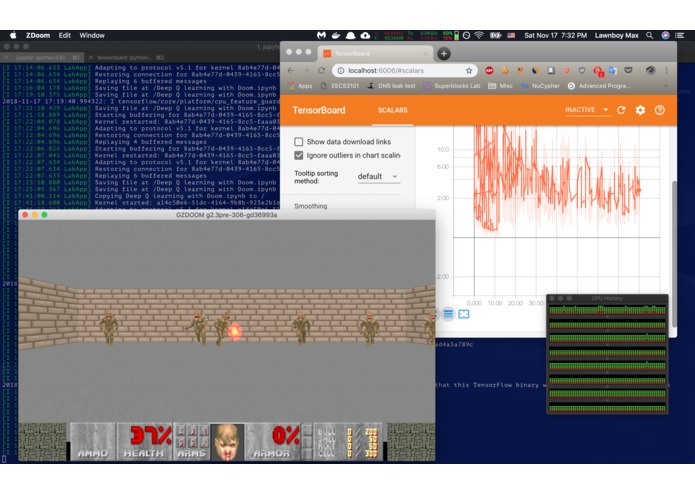Screen dimensions: 695x494
Task: Select the tensorboard python terminal tab
Action: [129, 58]
